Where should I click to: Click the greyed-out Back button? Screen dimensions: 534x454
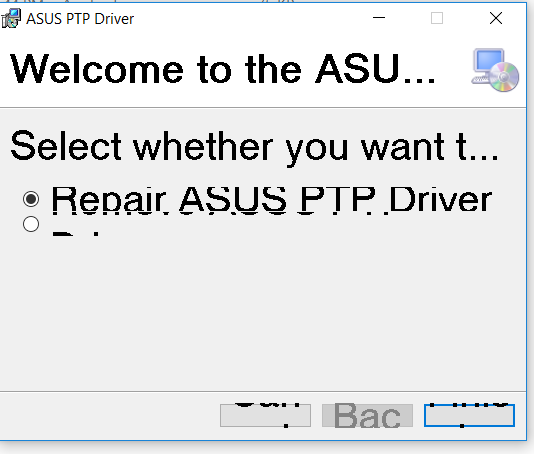click(367, 415)
